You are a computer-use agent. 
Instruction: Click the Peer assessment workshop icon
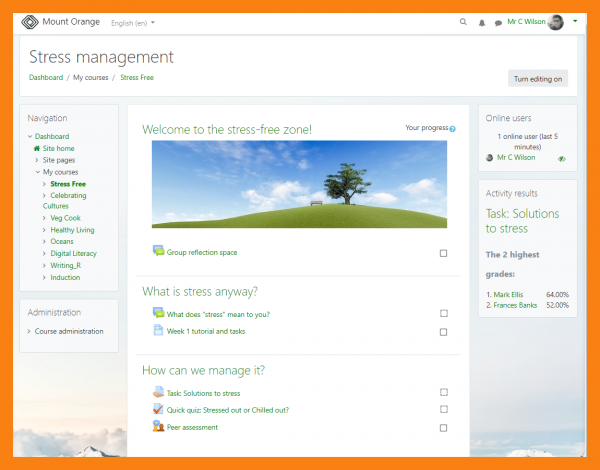pyautogui.click(x=158, y=427)
